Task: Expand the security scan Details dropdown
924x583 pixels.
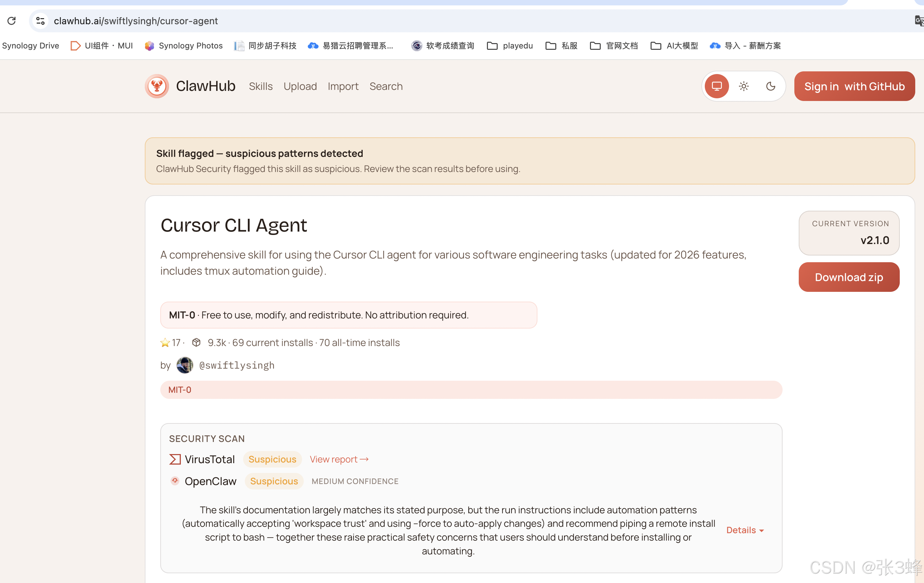Action: pos(745,530)
